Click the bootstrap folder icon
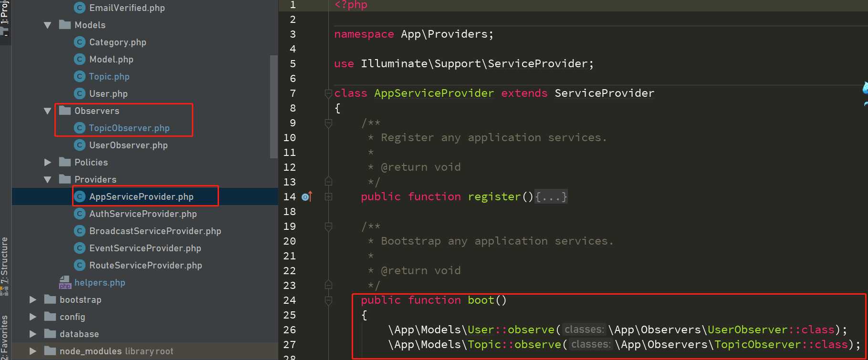The width and height of the screenshot is (868, 360). click(50, 299)
